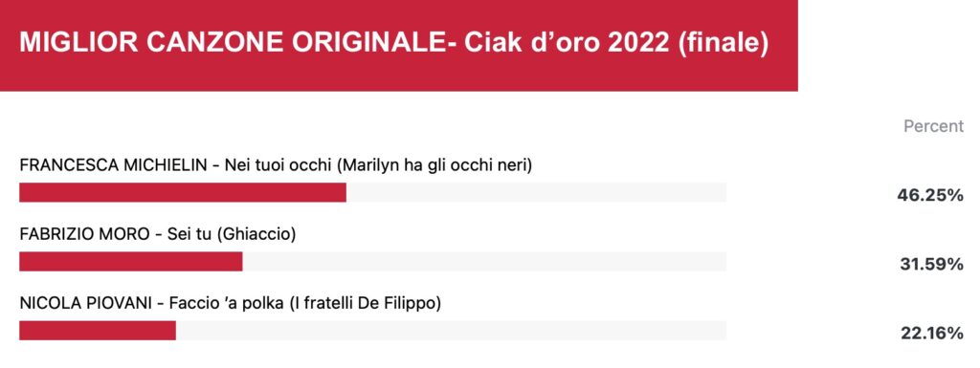Click "(Marilyn ha gli occhi neri)" text
This screenshot has width=980, height=368.
[x=434, y=166]
